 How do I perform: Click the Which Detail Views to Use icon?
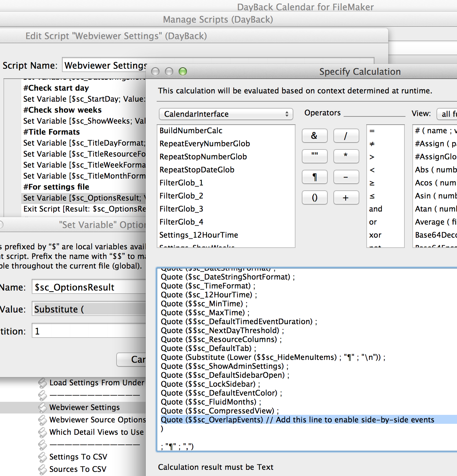click(43, 432)
